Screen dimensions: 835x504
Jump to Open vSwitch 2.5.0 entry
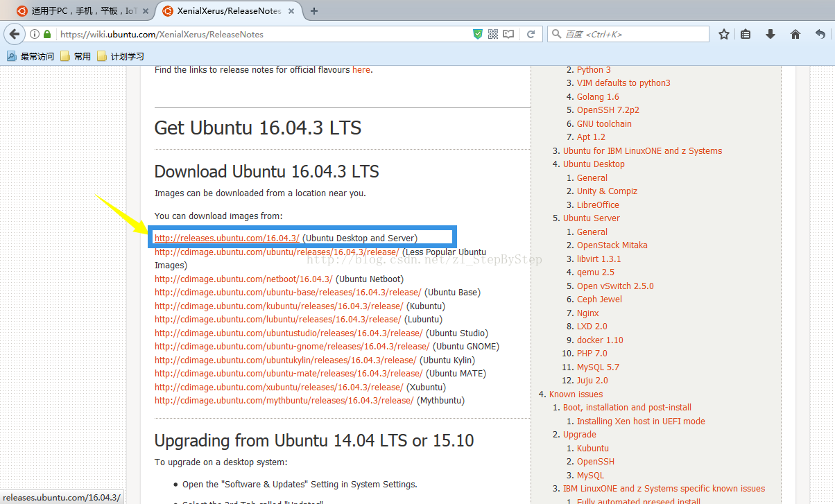[x=615, y=286]
